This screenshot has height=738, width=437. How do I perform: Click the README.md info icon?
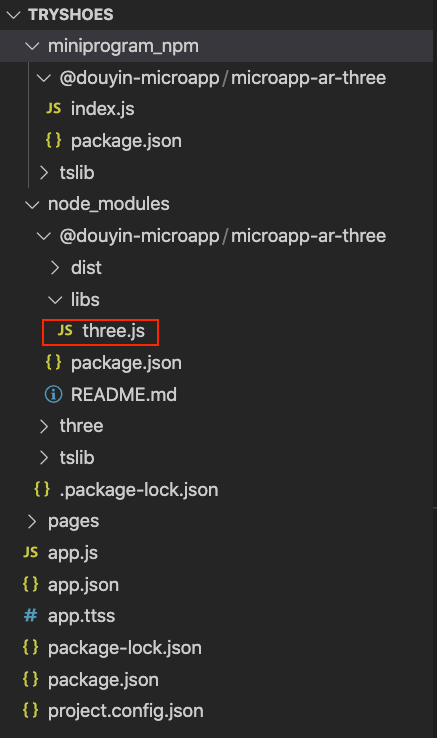[x=53, y=394]
